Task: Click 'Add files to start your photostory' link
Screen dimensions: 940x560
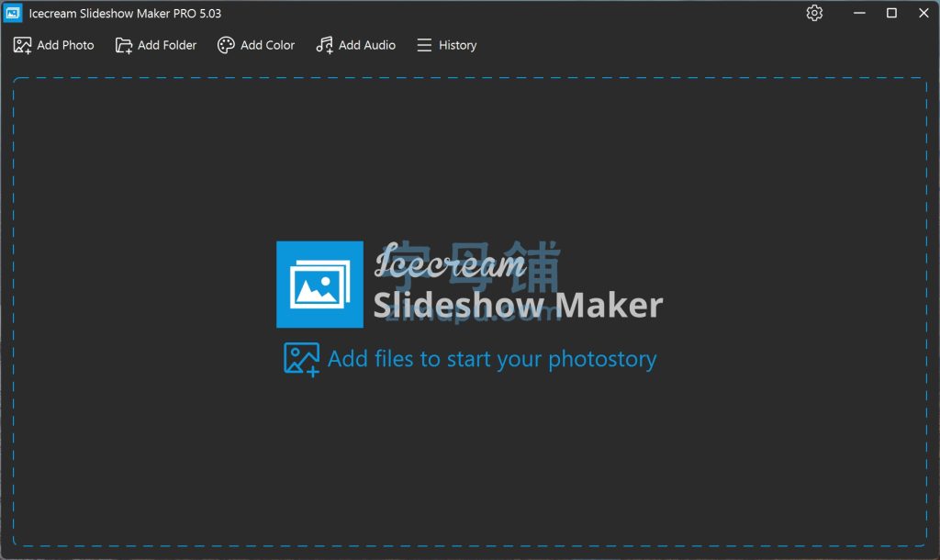Action: 492,359
